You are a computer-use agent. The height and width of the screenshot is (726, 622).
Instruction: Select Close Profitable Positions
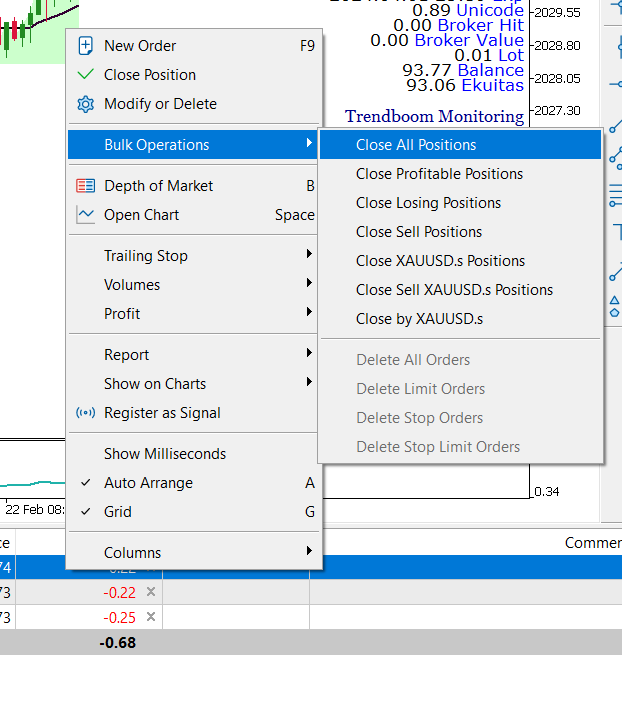(460, 174)
